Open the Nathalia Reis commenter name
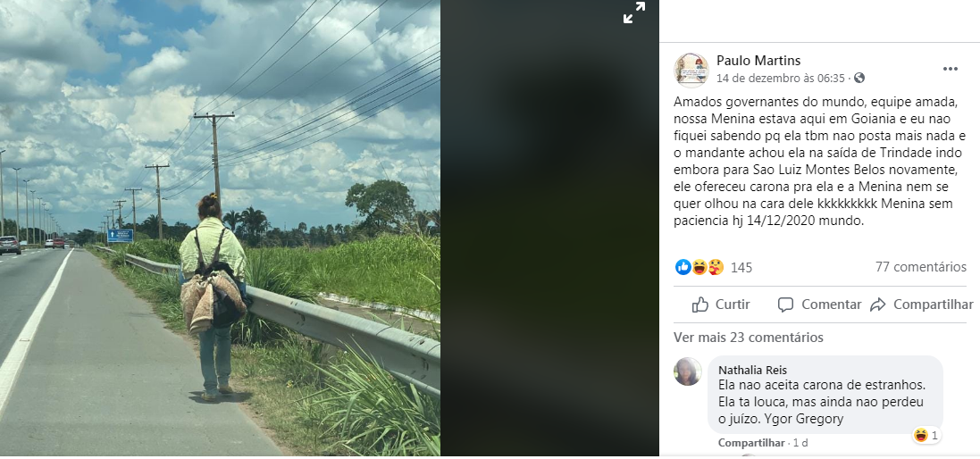This screenshot has width=980, height=459. pyautogui.click(x=752, y=371)
